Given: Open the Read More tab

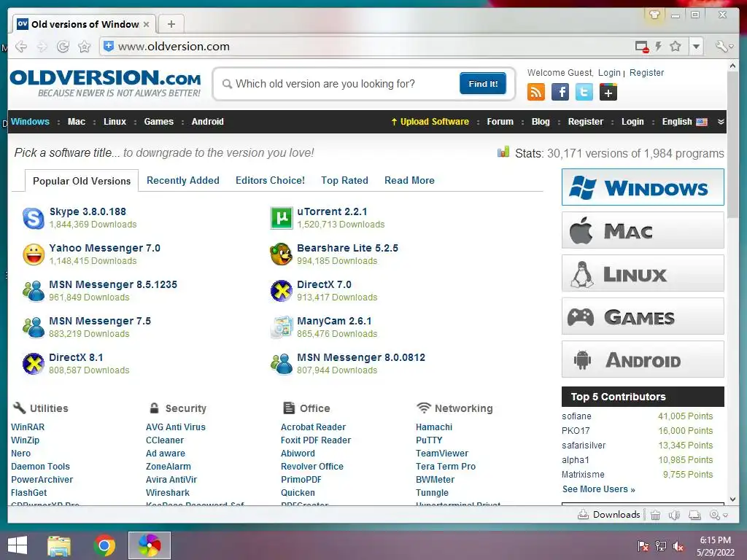Looking at the screenshot, I should pos(410,181).
